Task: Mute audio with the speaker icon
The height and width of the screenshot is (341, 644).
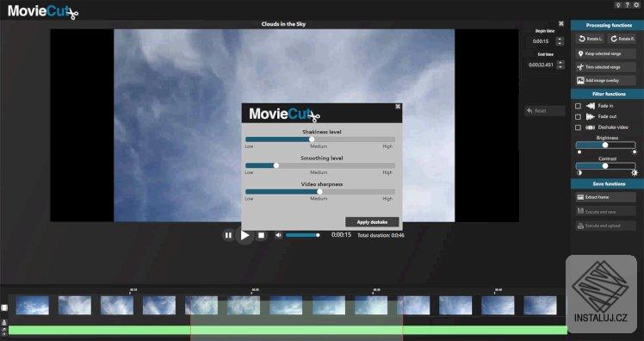Action: [278, 235]
